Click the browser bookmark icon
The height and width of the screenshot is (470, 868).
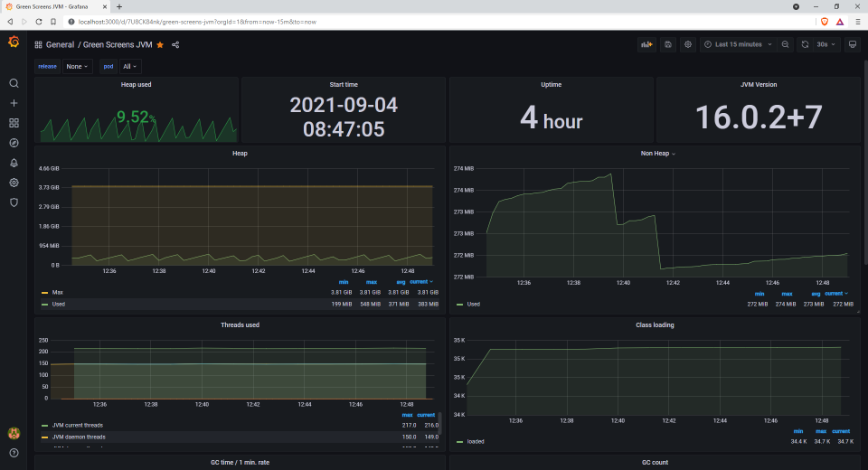(x=53, y=22)
